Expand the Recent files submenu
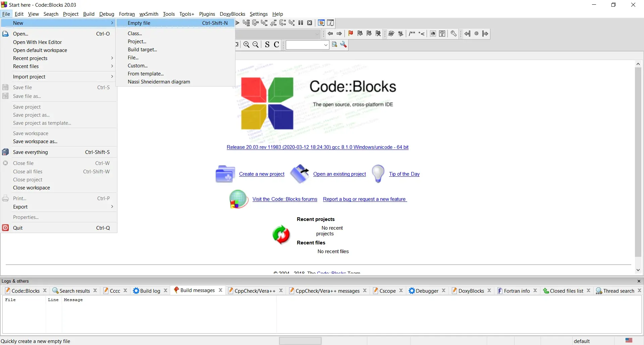The image size is (644, 345). pos(59,66)
